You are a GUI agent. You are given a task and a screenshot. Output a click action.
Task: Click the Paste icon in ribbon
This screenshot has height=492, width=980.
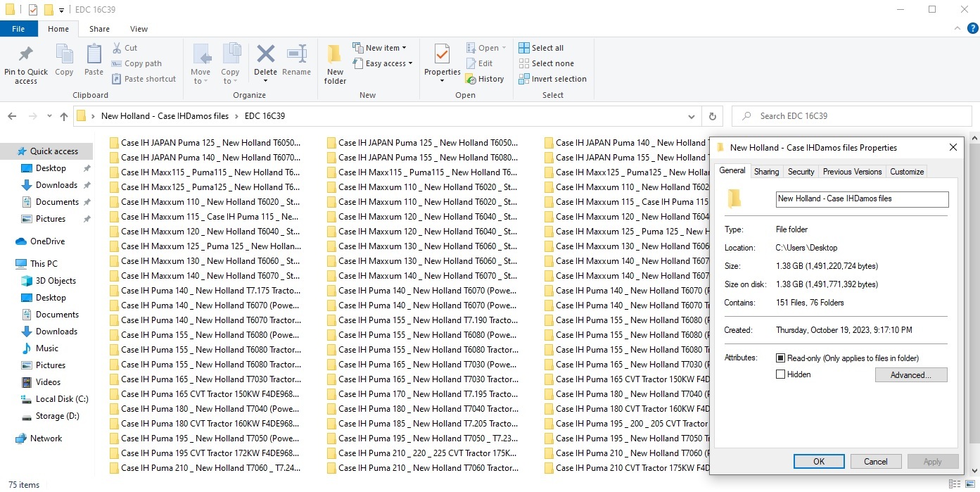[x=94, y=54]
